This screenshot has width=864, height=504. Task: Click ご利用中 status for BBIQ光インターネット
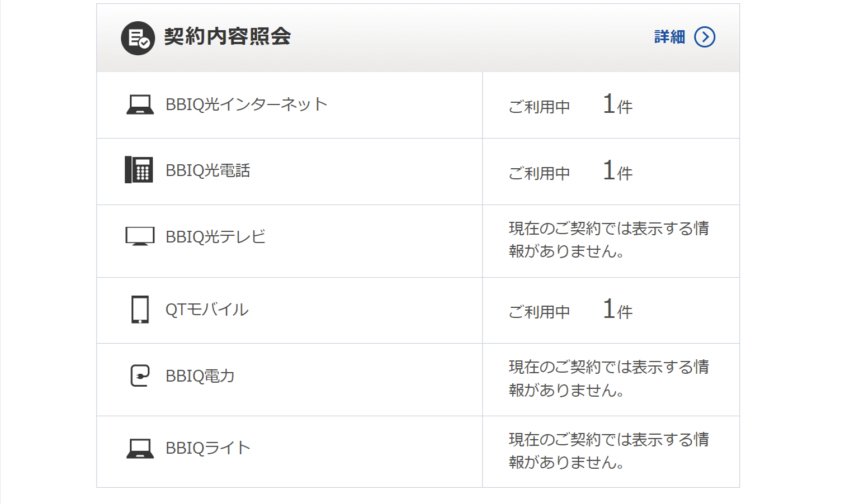coord(539,106)
